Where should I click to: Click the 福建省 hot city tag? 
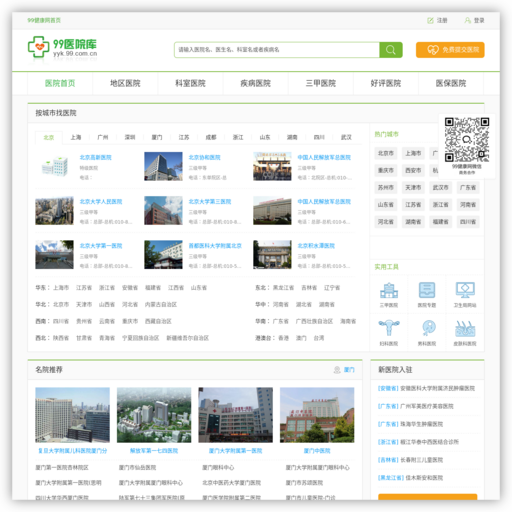[x=441, y=222]
